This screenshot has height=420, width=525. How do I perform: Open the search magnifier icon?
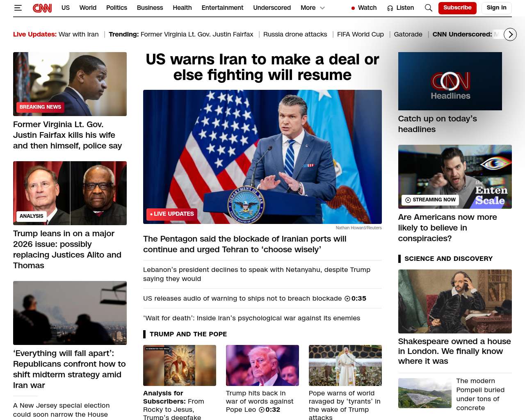(429, 8)
